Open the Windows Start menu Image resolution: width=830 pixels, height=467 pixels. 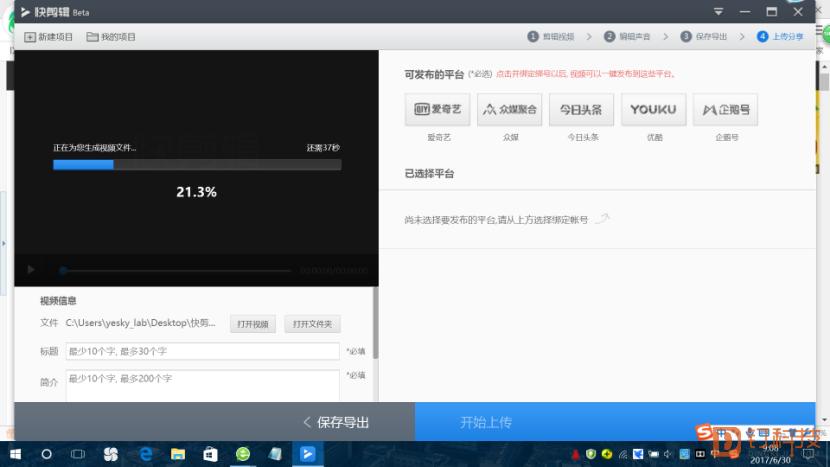pyautogui.click(x=15, y=454)
